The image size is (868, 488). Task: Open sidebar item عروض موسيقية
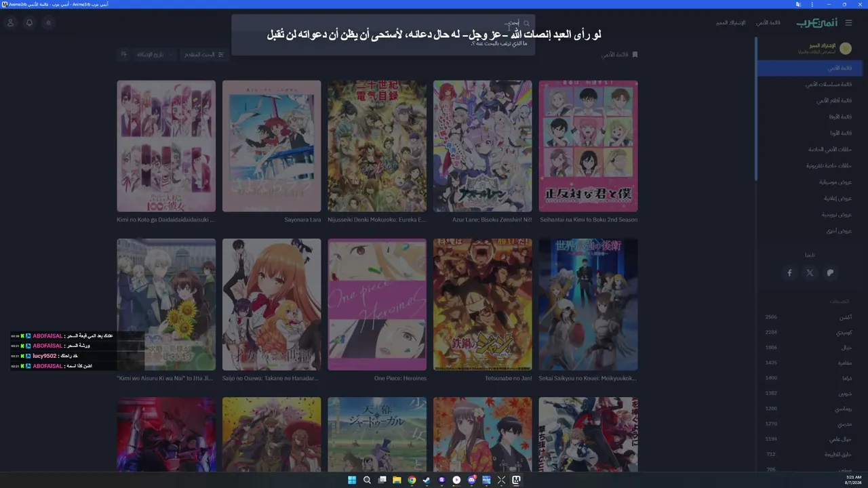(x=810, y=182)
